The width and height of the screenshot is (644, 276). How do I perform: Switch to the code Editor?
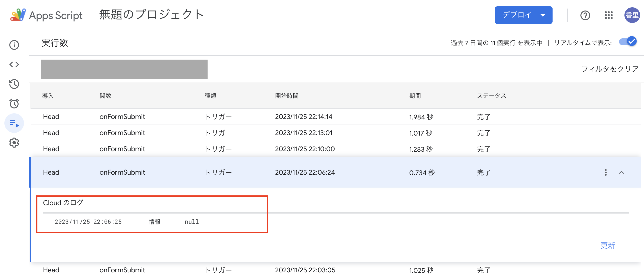pos(14,64)
